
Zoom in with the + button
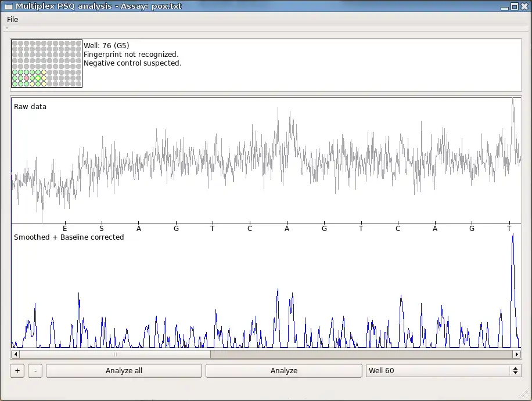[17, 371]
